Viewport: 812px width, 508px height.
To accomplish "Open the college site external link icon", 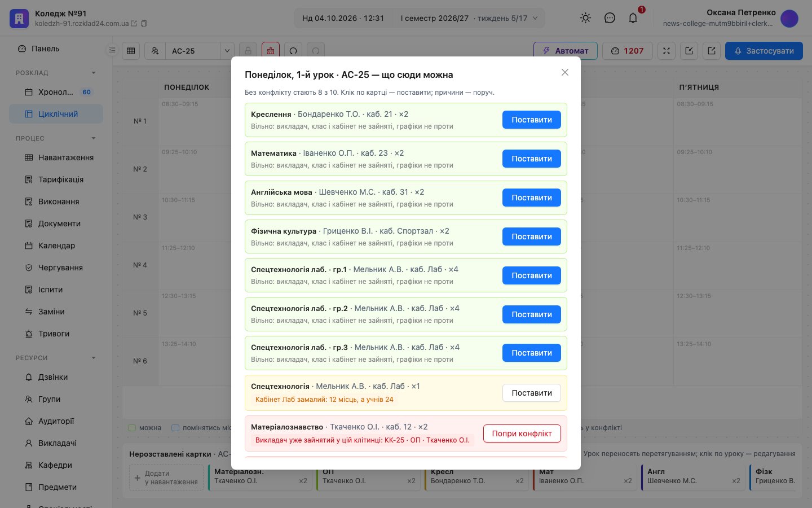I will click(x=134, y=24).
